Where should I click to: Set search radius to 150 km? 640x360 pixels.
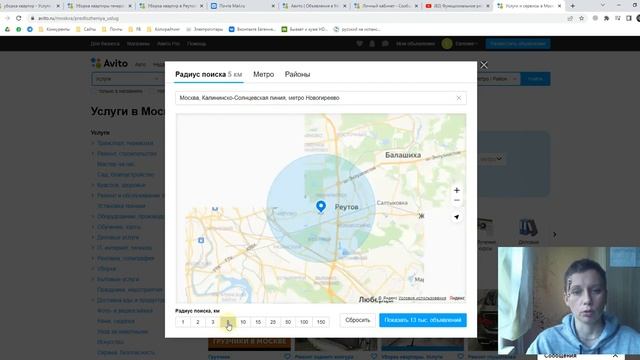pyautogui.click(x=321, y=322)
